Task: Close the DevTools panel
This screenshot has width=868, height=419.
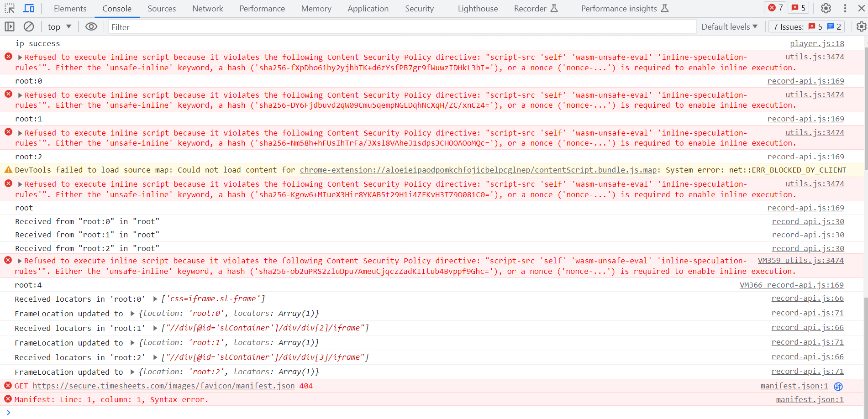Action: (x=861, y=8)
